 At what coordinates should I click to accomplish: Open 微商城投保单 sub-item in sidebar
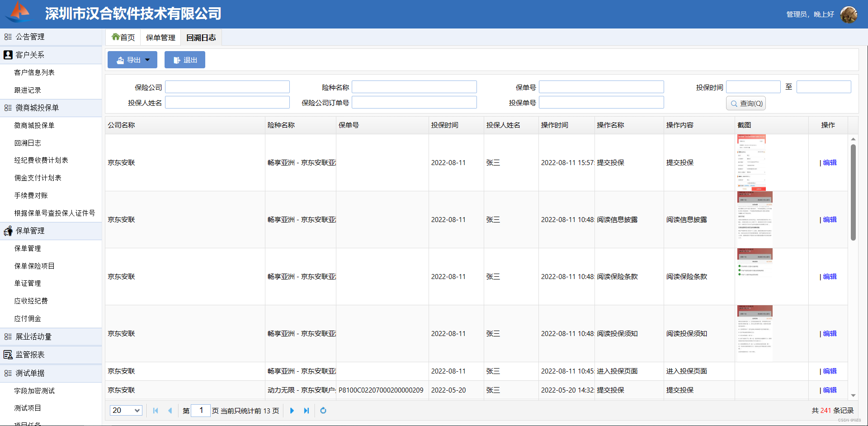(34, 125)
